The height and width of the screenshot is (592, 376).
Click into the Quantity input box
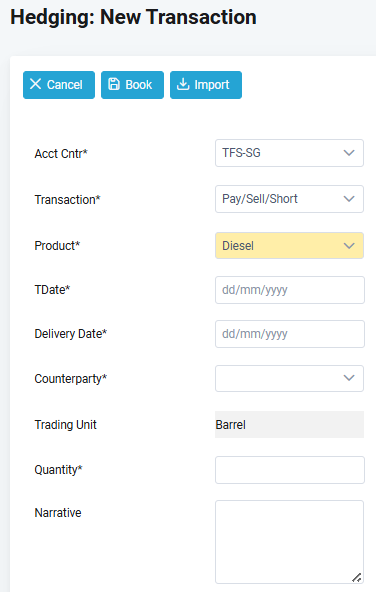point(290,470)
